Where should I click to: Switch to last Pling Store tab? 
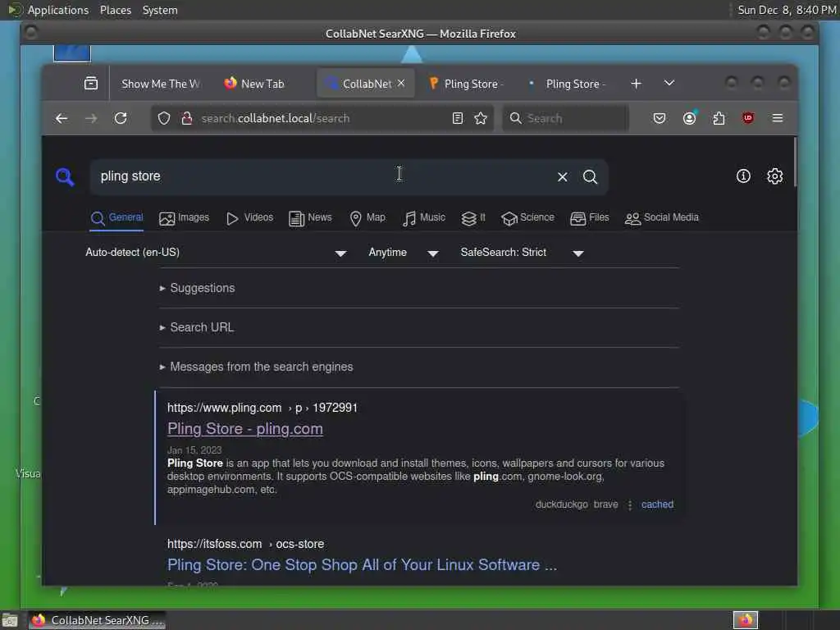(x=568, y=84)
